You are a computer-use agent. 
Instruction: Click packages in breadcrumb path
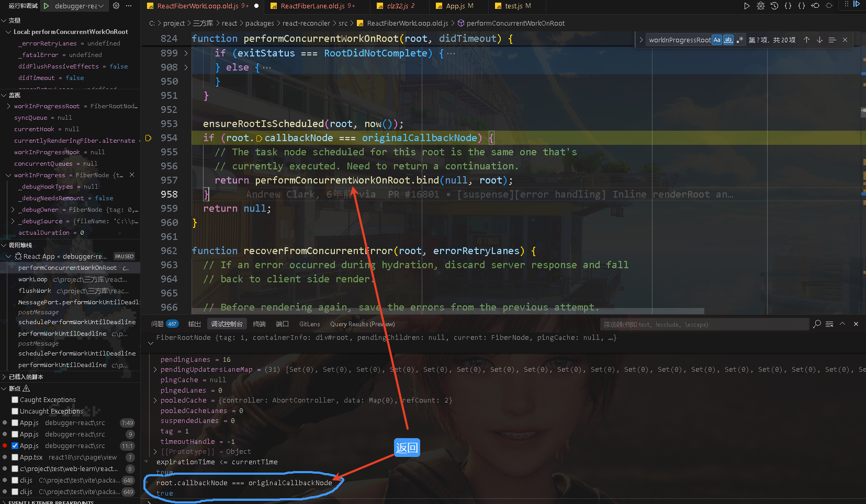coord(260,24)
